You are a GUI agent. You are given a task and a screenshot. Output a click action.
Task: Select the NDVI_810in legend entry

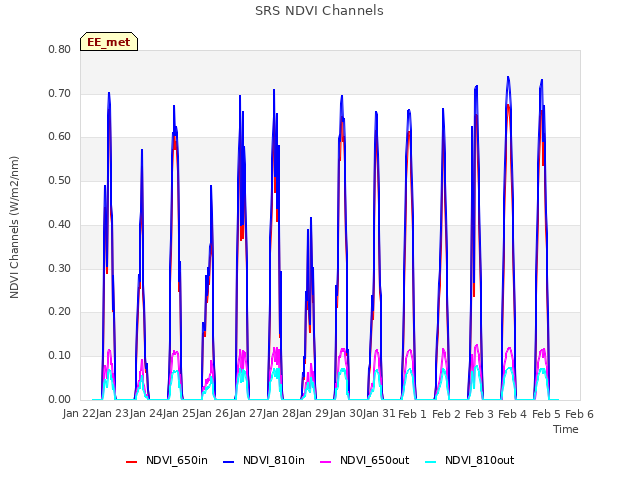coord(264,460)
